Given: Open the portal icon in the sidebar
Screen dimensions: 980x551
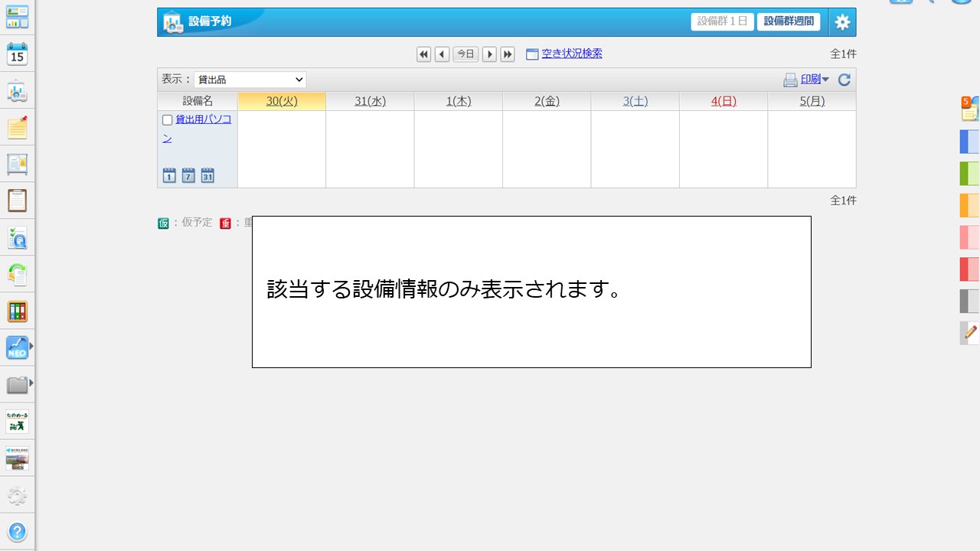Looking at the screenshot, I should (17, 17).
